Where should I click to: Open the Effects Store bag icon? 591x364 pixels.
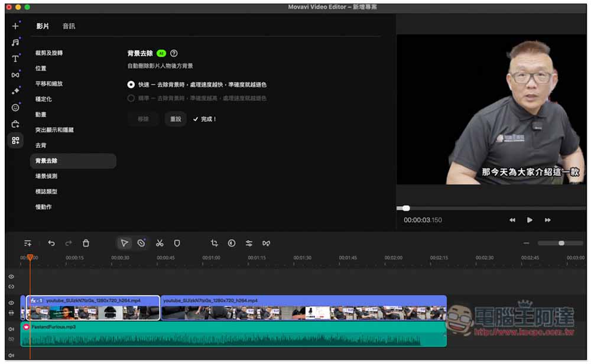click(x=15, y=124)
